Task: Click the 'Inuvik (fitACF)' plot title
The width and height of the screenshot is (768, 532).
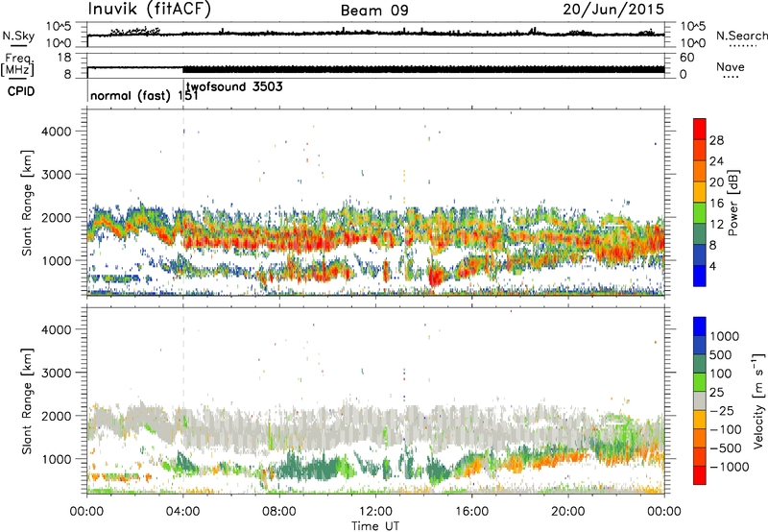Action: pos(150,10)
